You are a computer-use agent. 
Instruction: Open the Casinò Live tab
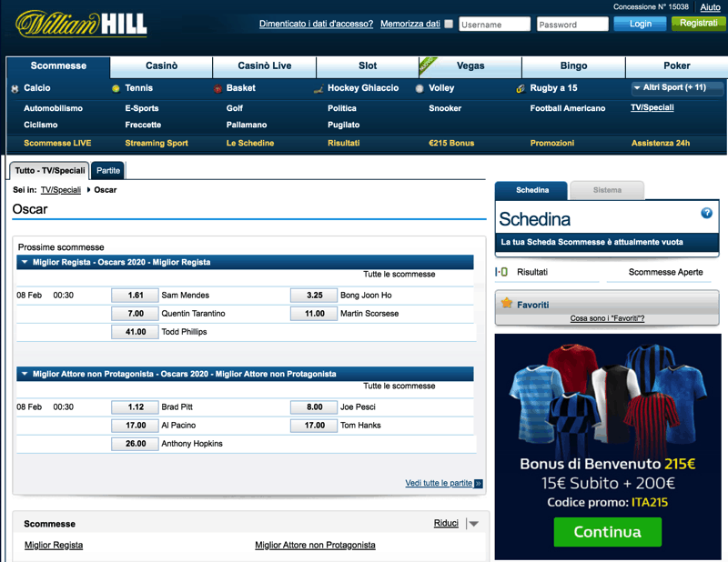click(265, 65)
